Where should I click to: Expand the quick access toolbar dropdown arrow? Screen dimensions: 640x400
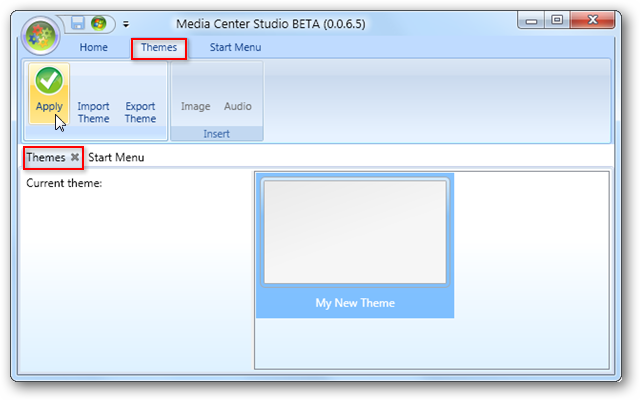(126, 24)
